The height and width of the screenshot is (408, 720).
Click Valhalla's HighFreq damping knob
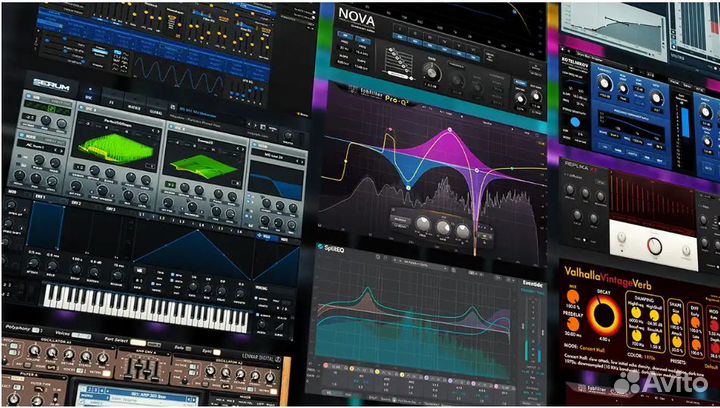coord(636,314)
